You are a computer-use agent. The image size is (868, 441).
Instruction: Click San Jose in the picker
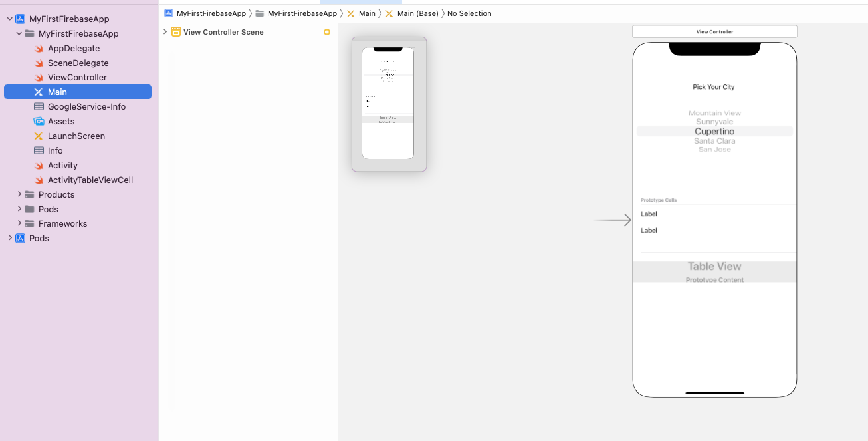(714, 150)
